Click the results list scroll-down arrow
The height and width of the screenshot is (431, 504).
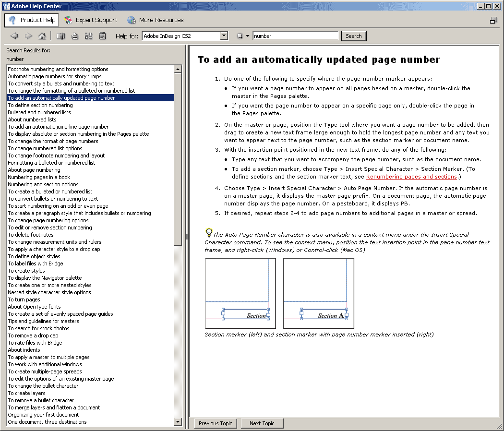pos(178,422)
